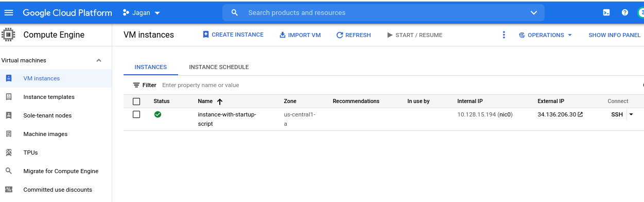The width and height of the screenshot is (644, 202).
Task: Click the Filter icon
Action: coord(136,85)
